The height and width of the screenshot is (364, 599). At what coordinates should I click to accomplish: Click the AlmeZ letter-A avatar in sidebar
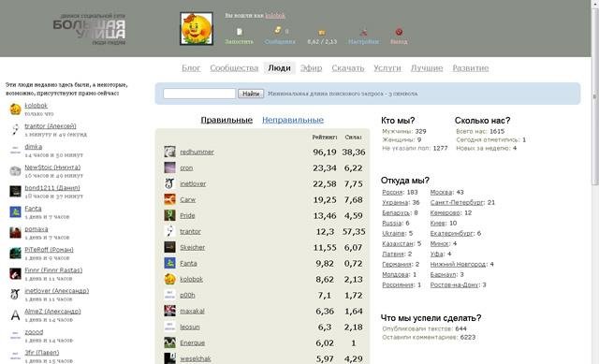15,315
